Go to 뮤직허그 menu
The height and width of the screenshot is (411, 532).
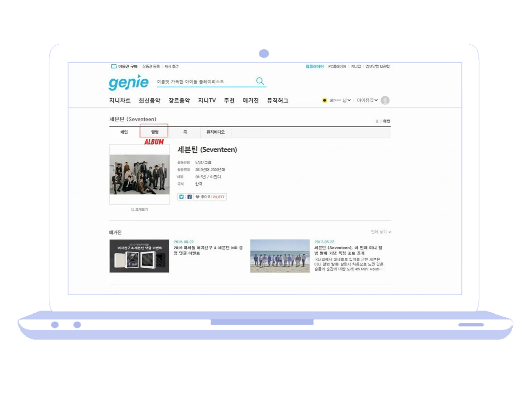coord(278,100)
